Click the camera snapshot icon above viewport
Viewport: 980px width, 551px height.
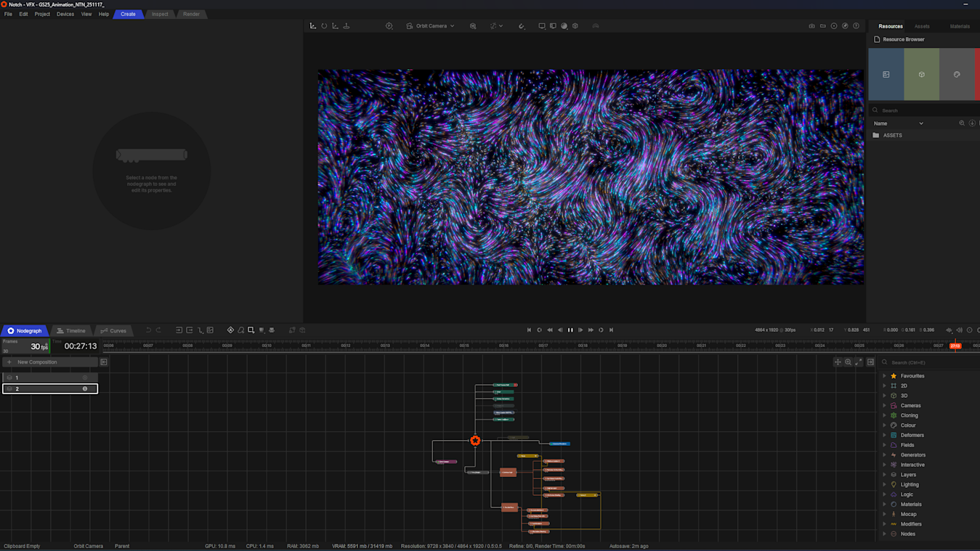(x=811, y=26)
